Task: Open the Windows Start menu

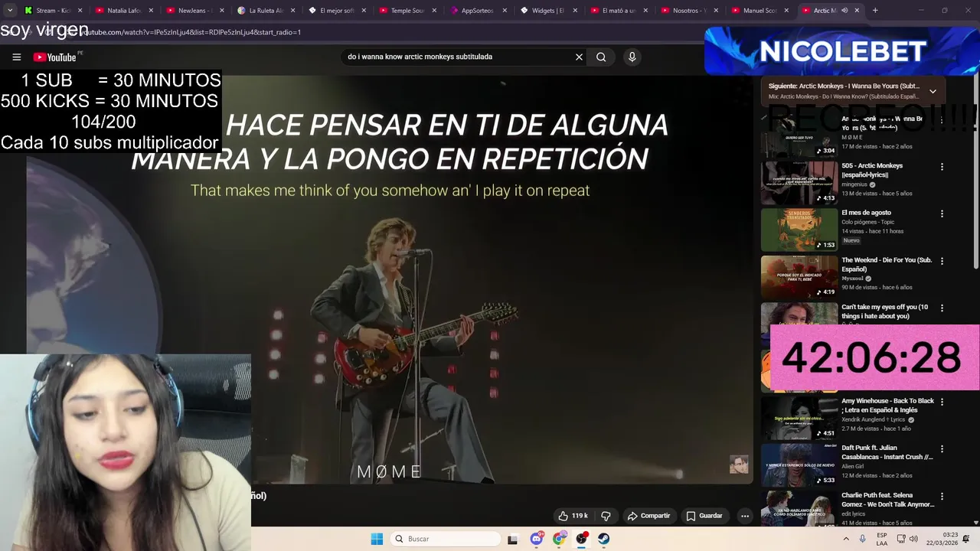Action: (377, 539)
